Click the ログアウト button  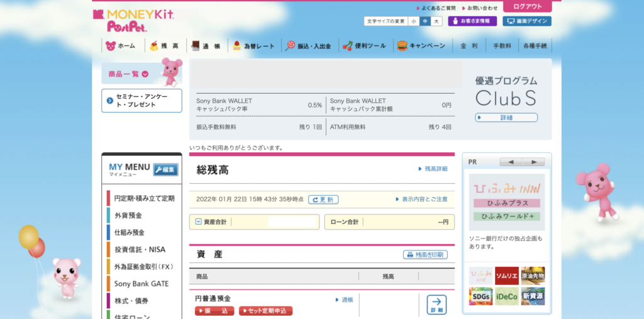pos(528,6)
